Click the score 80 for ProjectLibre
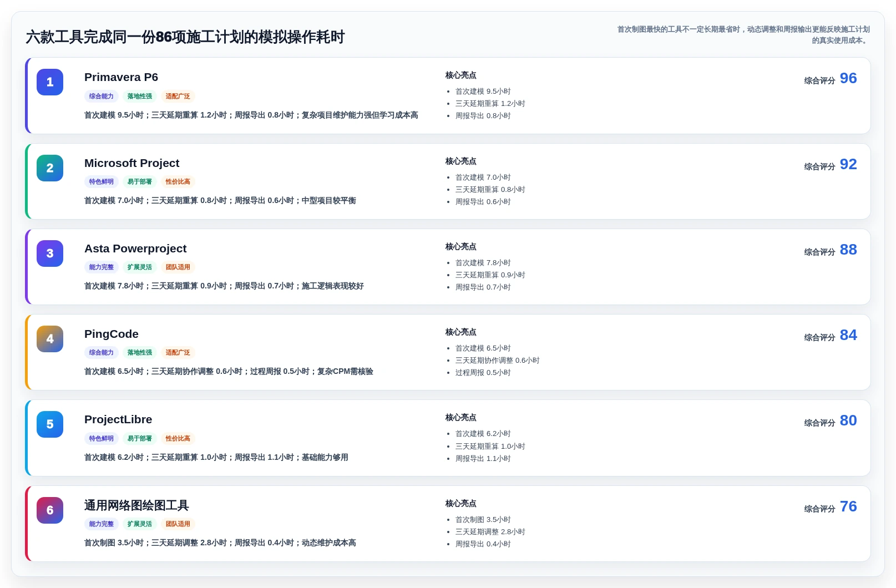 (x=848, y=420)
